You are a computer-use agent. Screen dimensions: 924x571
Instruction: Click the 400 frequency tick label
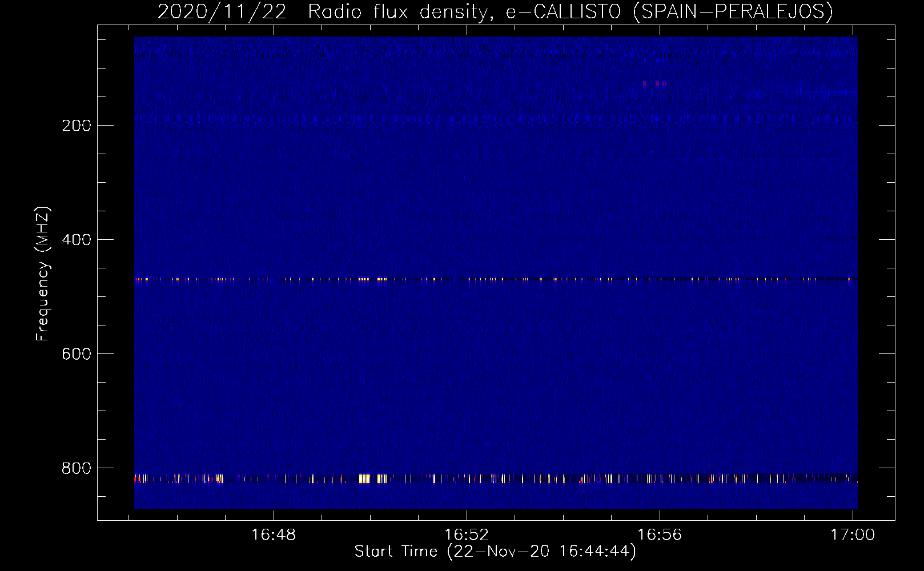click(77, 240)
